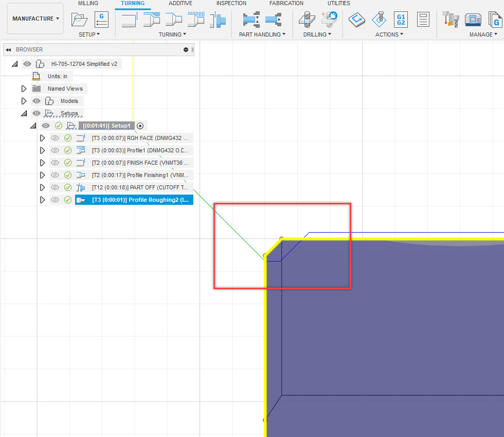Open the DRILLING dropdown menu

pyautogui.click(x=317, y=34)
